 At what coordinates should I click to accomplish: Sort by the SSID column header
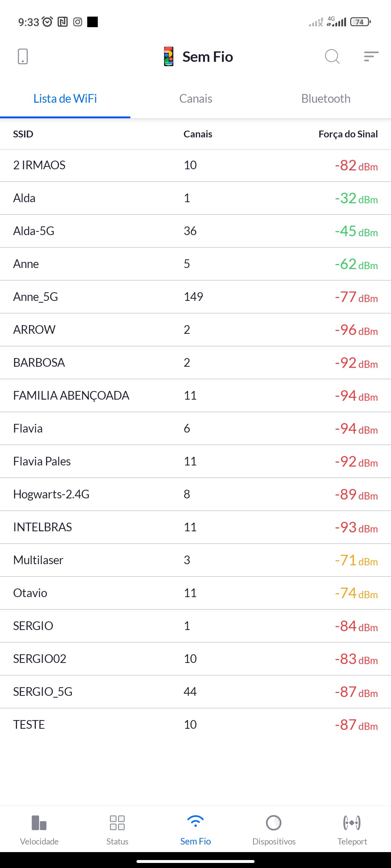(x=23, y=134)
